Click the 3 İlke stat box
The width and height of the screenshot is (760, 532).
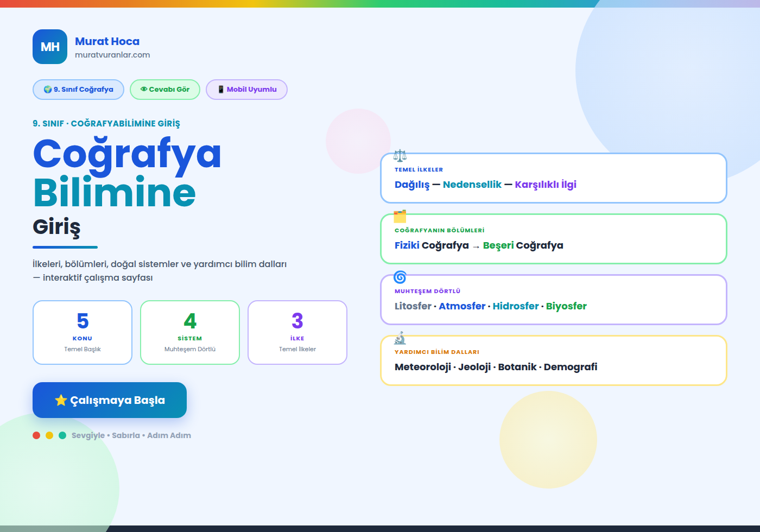(x=297, y=332)
